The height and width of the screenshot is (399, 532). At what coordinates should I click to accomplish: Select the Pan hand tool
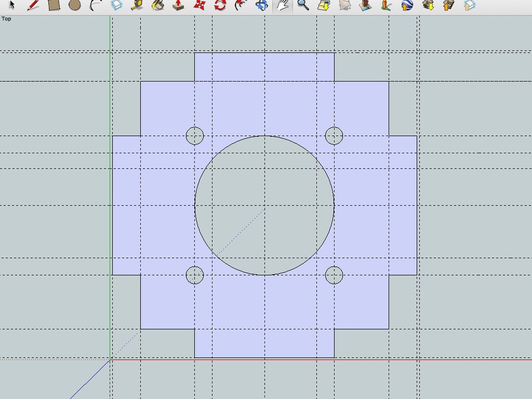tap(283, 5)
